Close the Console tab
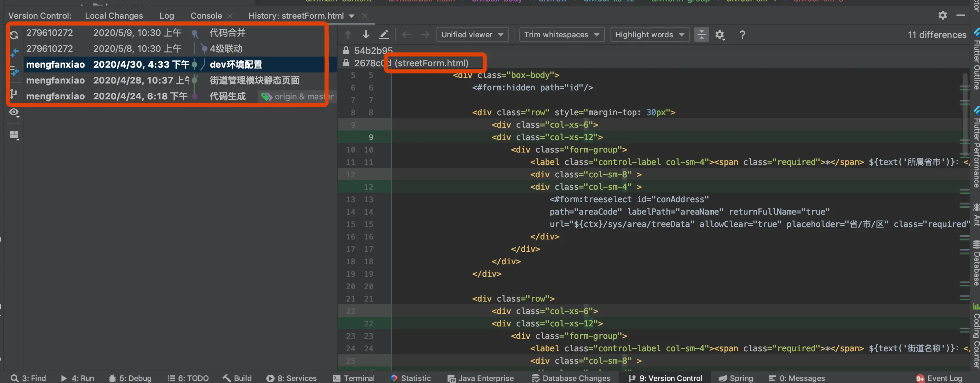The image size is (980, 383). point(230,16)
